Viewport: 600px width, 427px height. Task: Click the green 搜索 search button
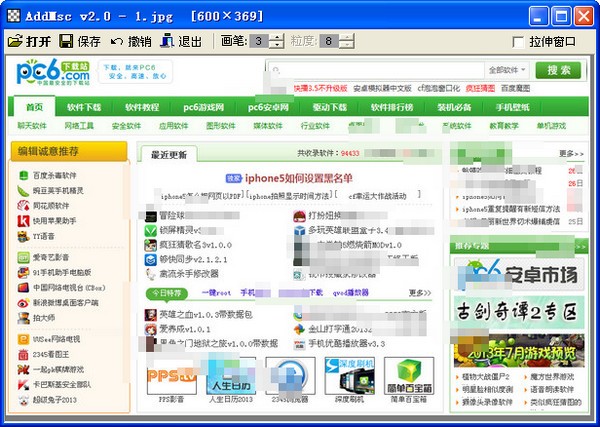[x=558, y=70]
